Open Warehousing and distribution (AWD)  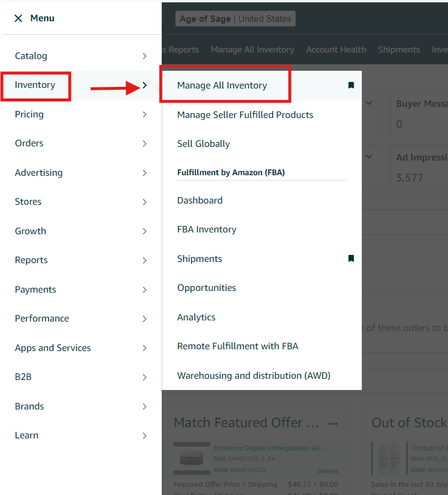[x=254, y=376]
